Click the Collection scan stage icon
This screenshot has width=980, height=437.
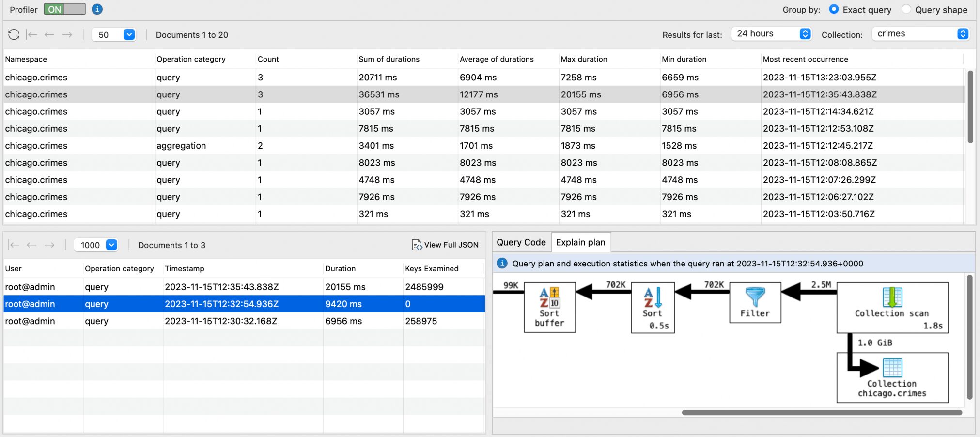click(892, 297)
